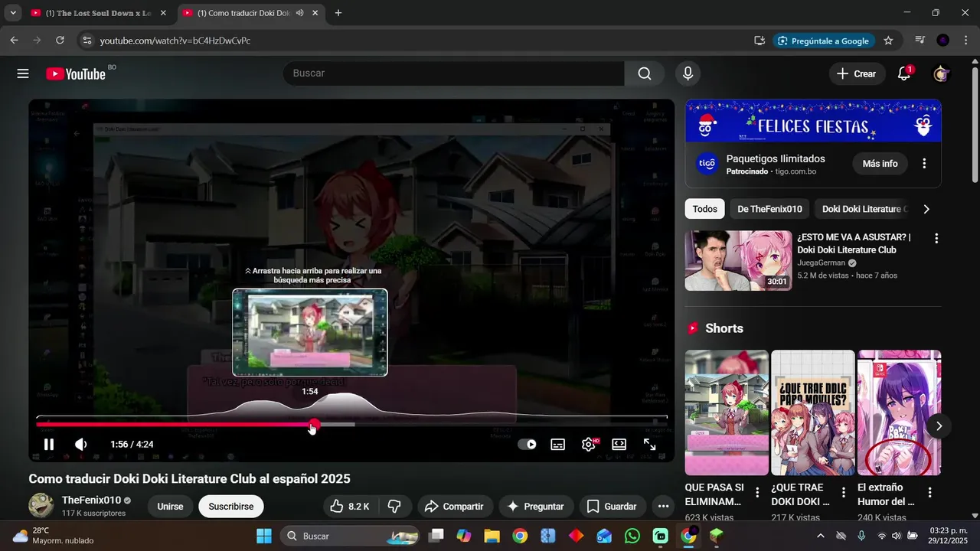Viewport: 980px width, 551px height.
Task: Bookmark this page with star
Action: [x=888, y=41]
